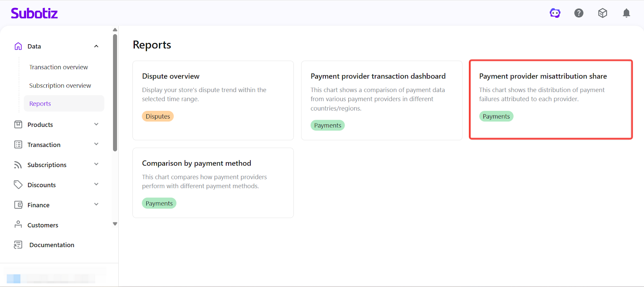644x287 pixels.
Task: Open the notifications bell
Action: click(626, 13)
